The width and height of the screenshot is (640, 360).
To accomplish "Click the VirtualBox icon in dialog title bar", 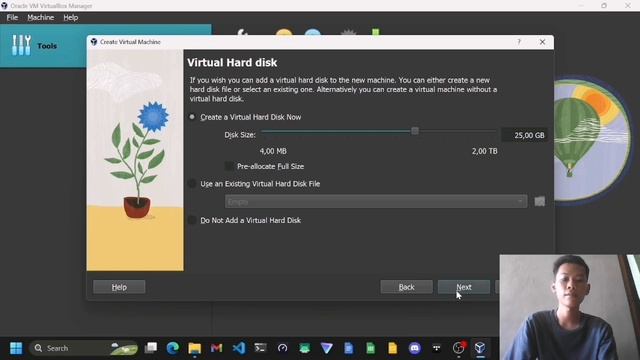I will [x=94, y=42].
